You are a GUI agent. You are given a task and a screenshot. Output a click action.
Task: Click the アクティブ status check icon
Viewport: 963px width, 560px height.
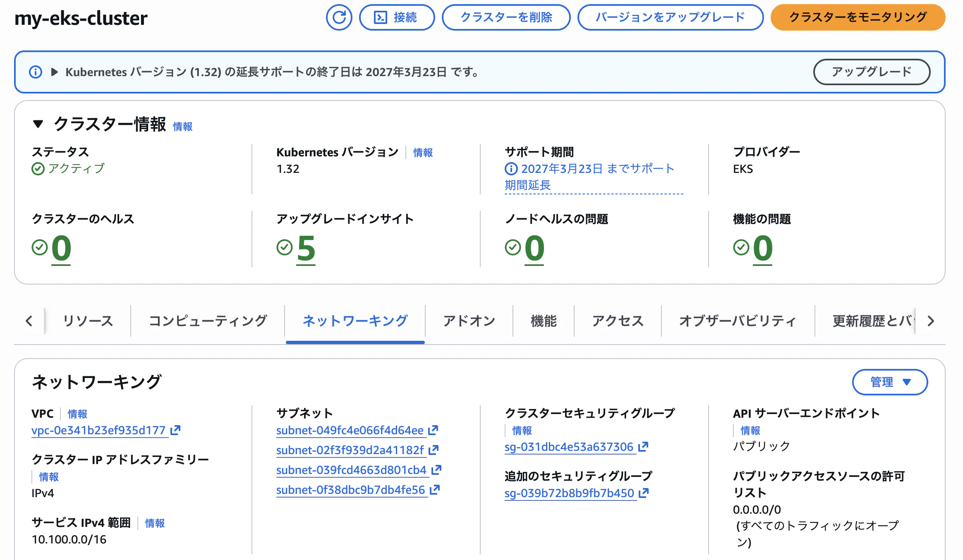click(x=38, y=169)
